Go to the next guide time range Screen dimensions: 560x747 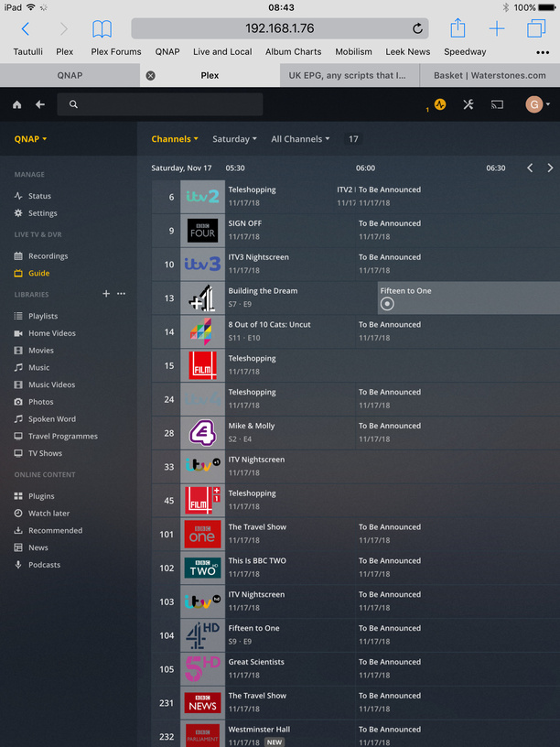(x=550, y=168)
